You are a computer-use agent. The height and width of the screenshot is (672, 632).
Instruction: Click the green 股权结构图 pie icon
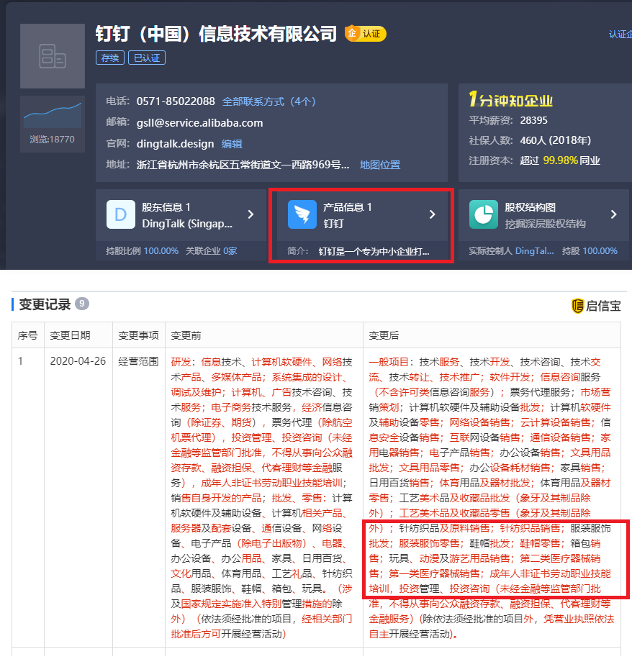coord(483,214)
